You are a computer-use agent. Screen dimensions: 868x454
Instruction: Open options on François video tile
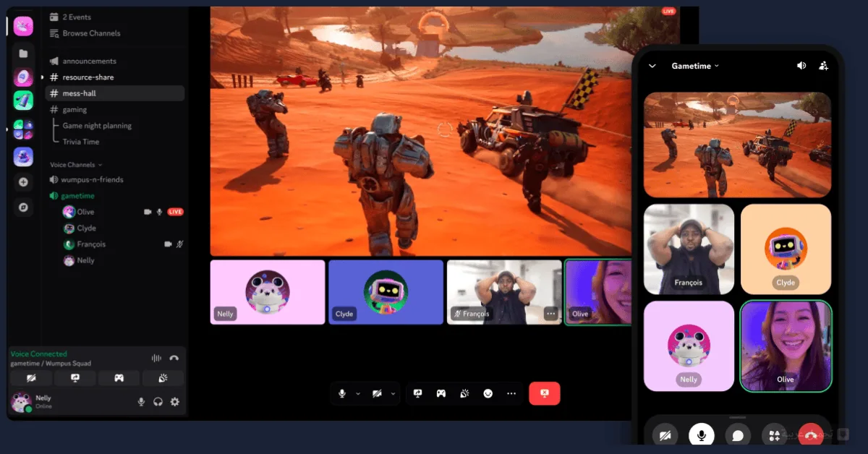[550, 314]
